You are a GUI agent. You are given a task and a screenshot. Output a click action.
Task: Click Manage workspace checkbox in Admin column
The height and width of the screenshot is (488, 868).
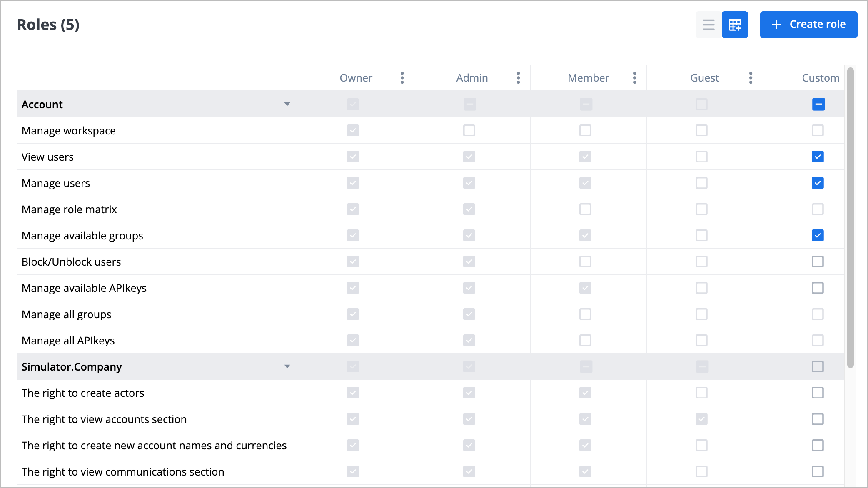[469, 130]
